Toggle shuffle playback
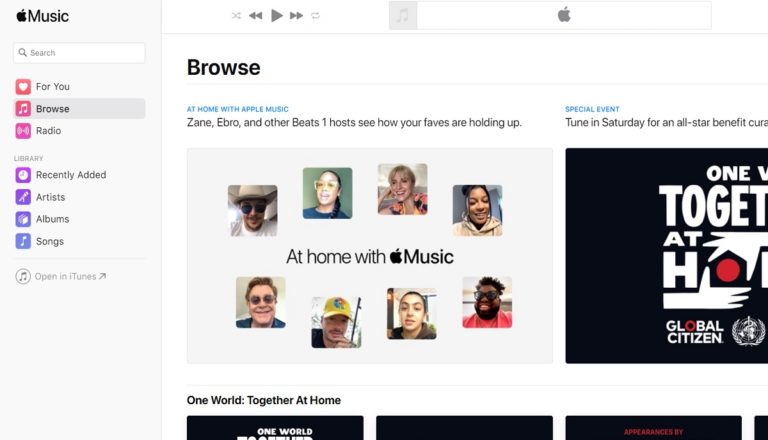Screen dimensions: 768x440 pyautogui.click(x=236, y=16)
